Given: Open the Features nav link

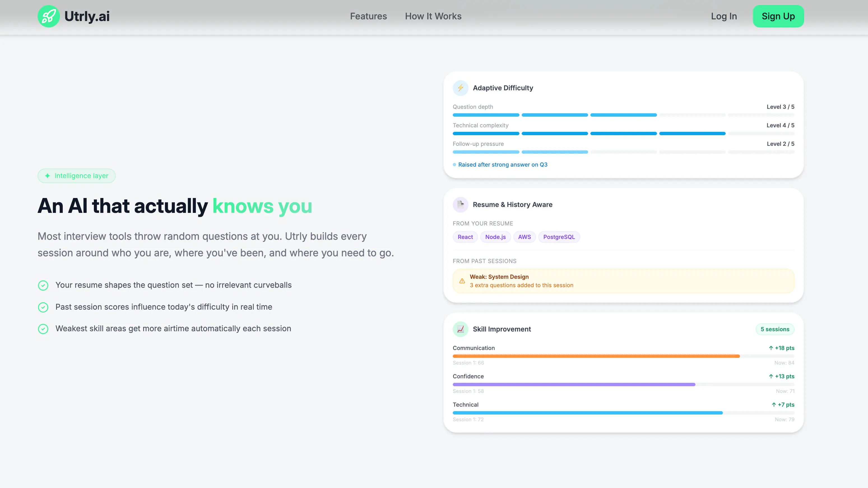Looking at the screenshot, I should point(368,16).
